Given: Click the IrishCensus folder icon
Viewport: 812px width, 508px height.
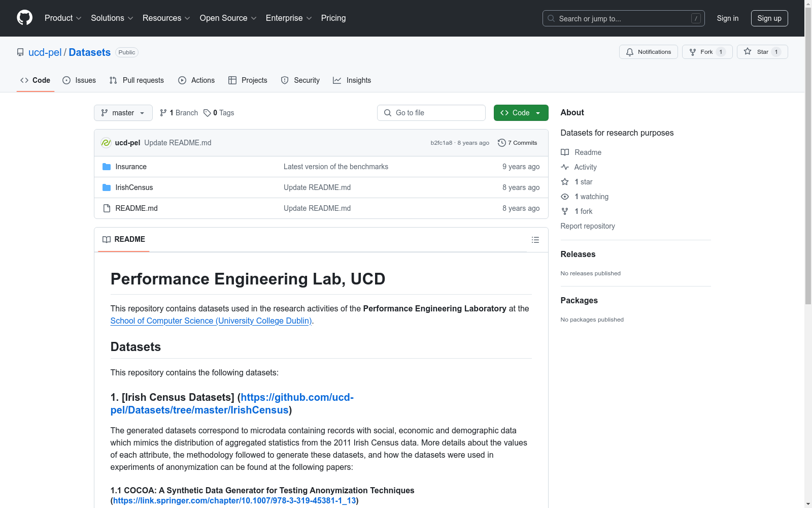Looking at the screenshot, I should click(x=107, y=187).
